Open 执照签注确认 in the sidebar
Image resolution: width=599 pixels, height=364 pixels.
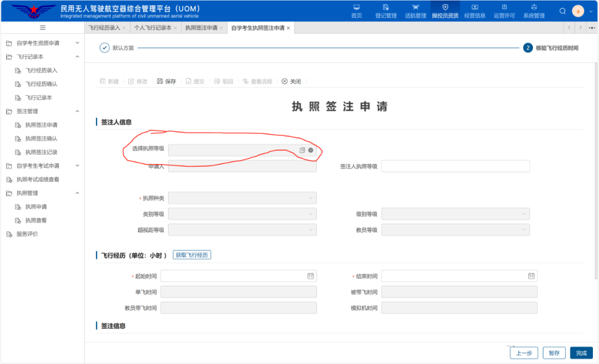pos(41,139)
